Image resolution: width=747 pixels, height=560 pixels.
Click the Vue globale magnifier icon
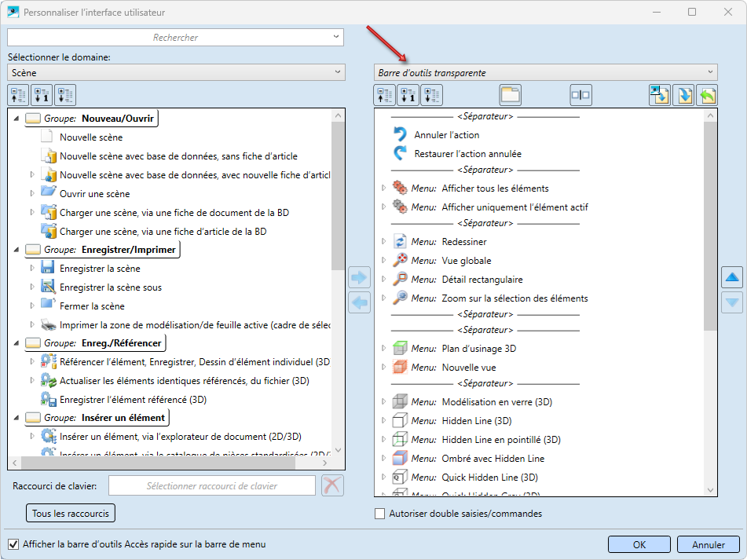(400, 261)
